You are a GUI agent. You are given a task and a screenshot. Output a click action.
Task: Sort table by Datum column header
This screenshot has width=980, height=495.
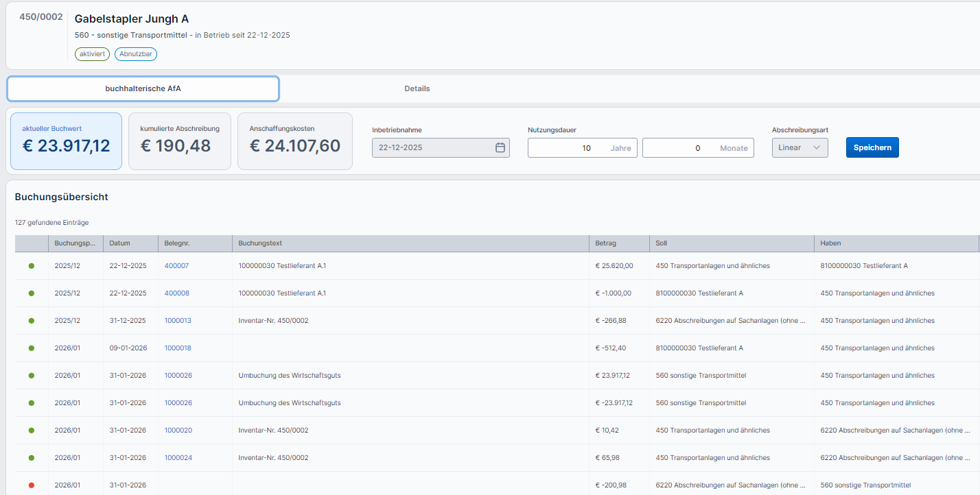(x=119, y=243)
